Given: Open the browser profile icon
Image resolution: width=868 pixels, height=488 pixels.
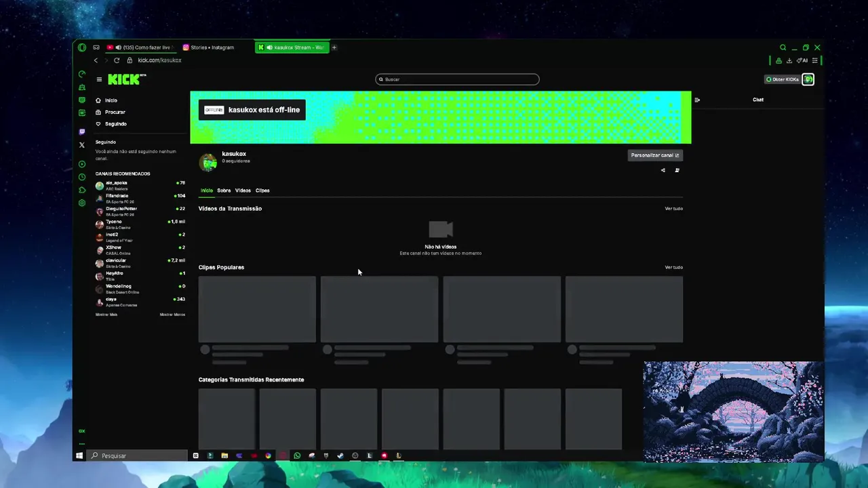Looking at the screenshot, I should click(779, 60).
